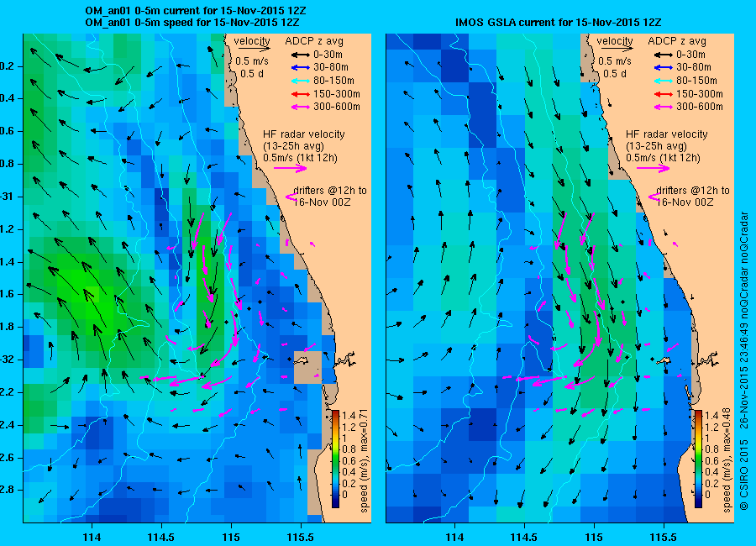
Task: Click '(13-25h avg)' in left panel
Action: [x=293, y=146]
